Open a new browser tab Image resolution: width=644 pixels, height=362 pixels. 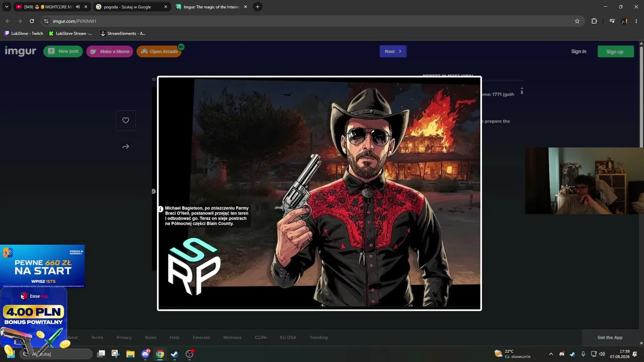[x=258, y=7]
